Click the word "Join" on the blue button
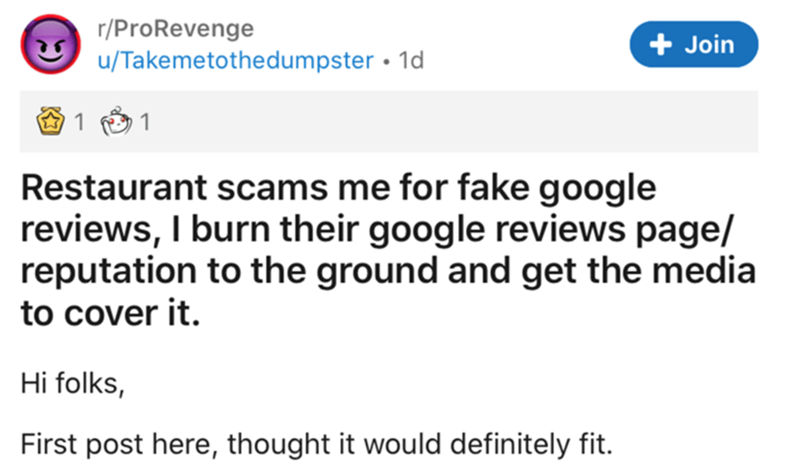The height and width of the screenshot is (475, 800). click(x=710, y=45)
